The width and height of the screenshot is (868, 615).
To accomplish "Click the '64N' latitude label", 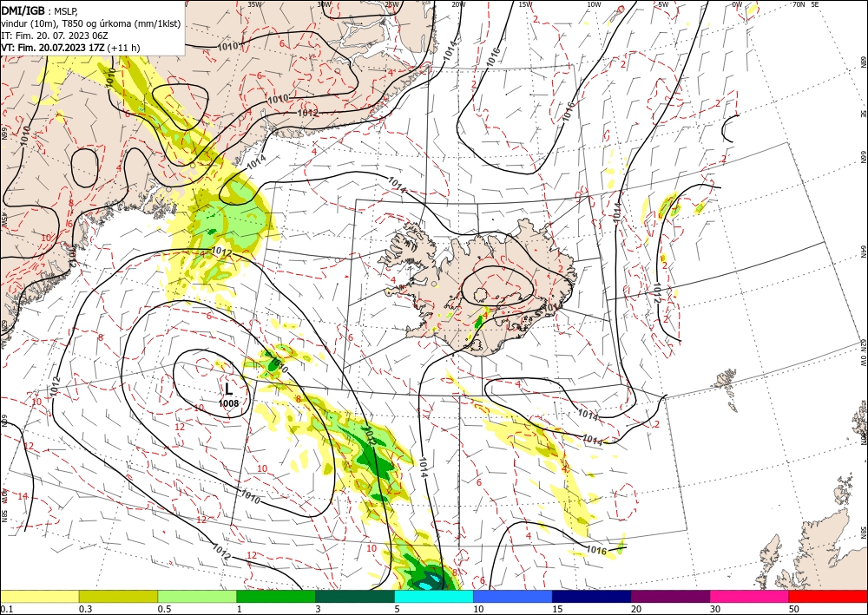I will 863,251.
